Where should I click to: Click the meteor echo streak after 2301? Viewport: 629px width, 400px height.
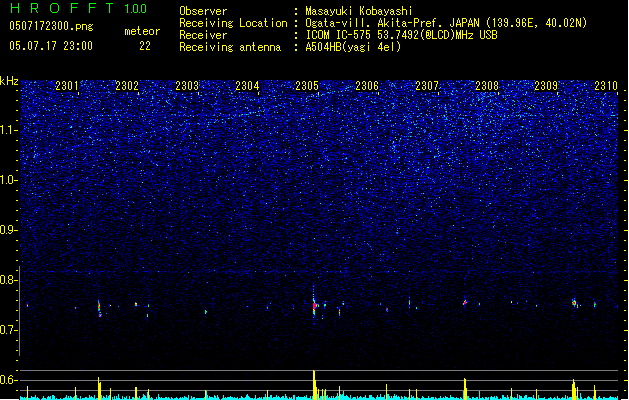click(99, 309)
